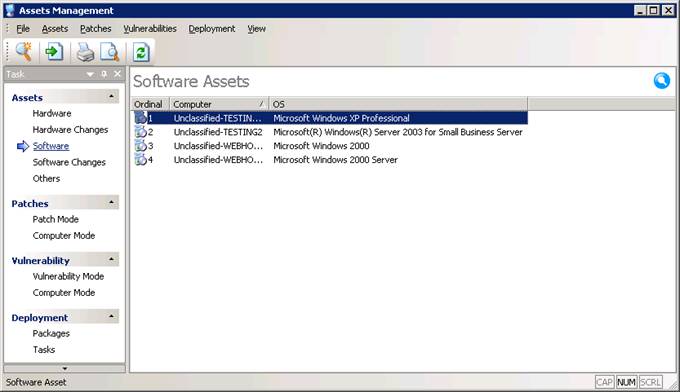Open the Task panel dropdown arrow
The width and height of the screenshot is (680, 392).
pos(90,75)
